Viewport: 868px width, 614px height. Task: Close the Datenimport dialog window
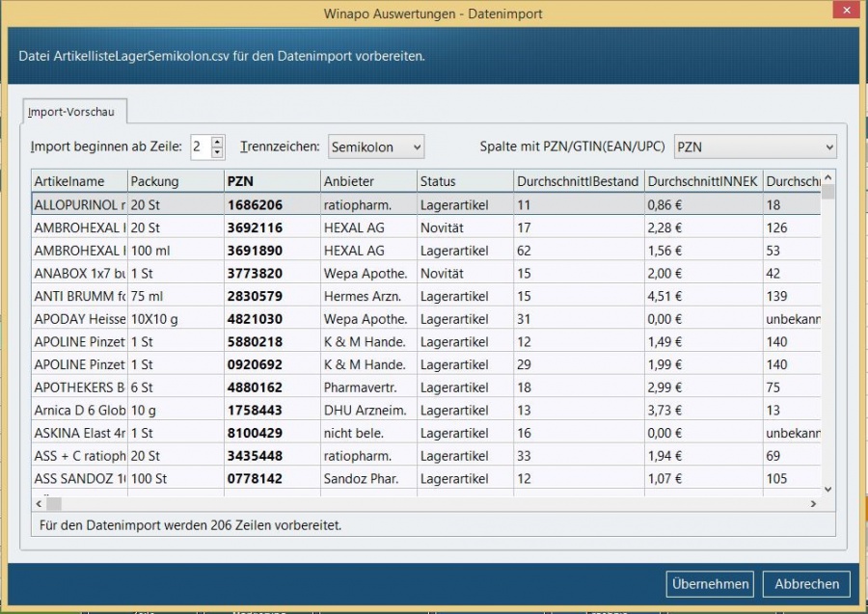coord(845,12)
